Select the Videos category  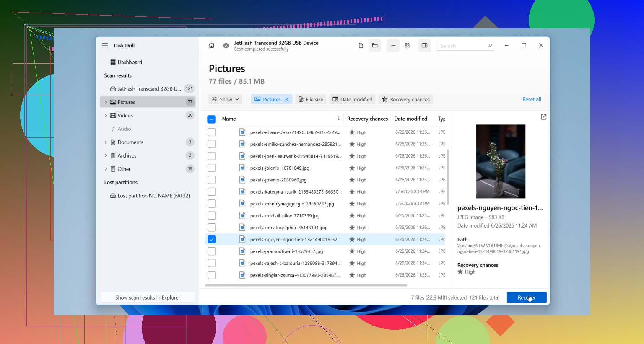tap(148, 116)
